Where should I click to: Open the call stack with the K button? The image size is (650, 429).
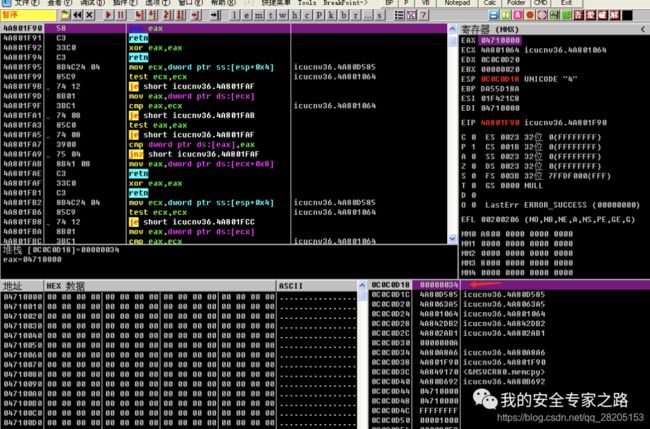point(331,15)
